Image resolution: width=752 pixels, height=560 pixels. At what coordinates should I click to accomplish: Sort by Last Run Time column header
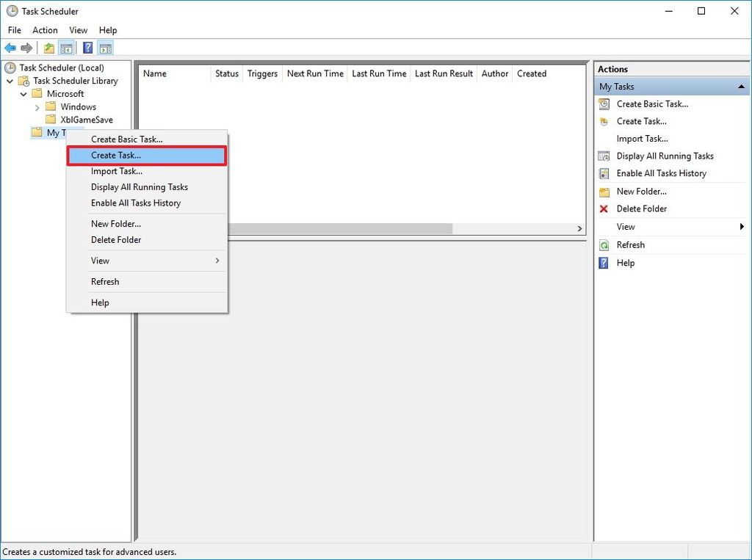(379, 74)
